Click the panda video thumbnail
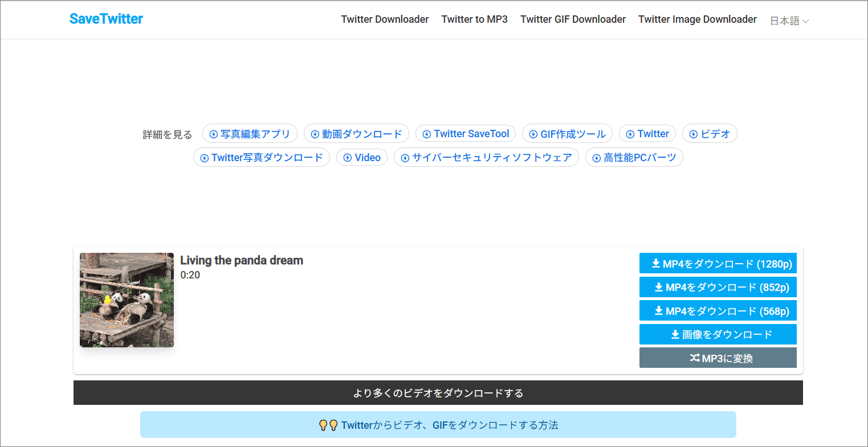 click(127, 300)
